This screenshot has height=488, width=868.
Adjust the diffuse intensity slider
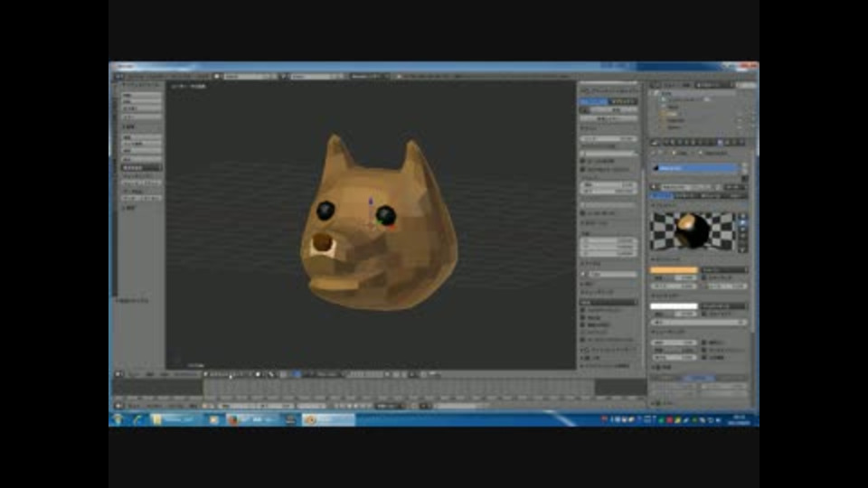[673, 277]
